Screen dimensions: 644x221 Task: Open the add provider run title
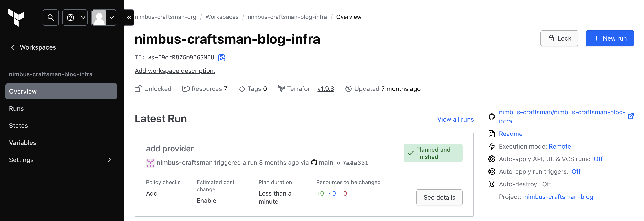pyautogui.click(x=170, y=149)
